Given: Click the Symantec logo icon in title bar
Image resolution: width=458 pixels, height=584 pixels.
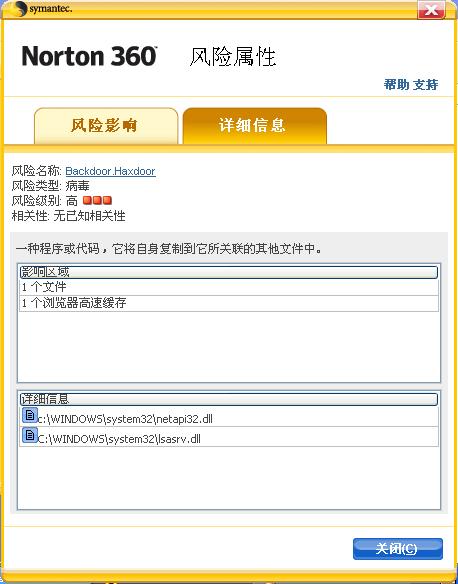Looking at the screenshot, I should (x=20, y=9).
